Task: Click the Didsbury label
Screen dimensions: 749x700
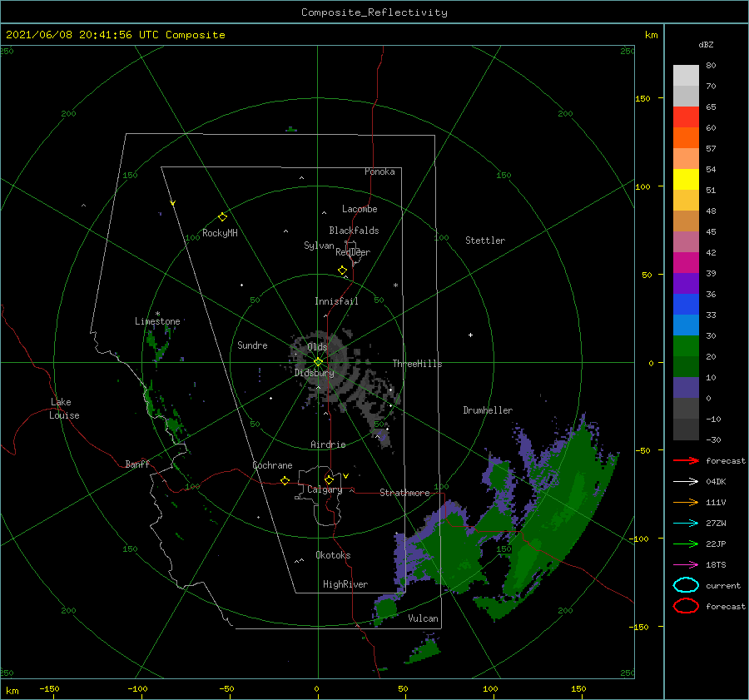Action: point(315,373)
